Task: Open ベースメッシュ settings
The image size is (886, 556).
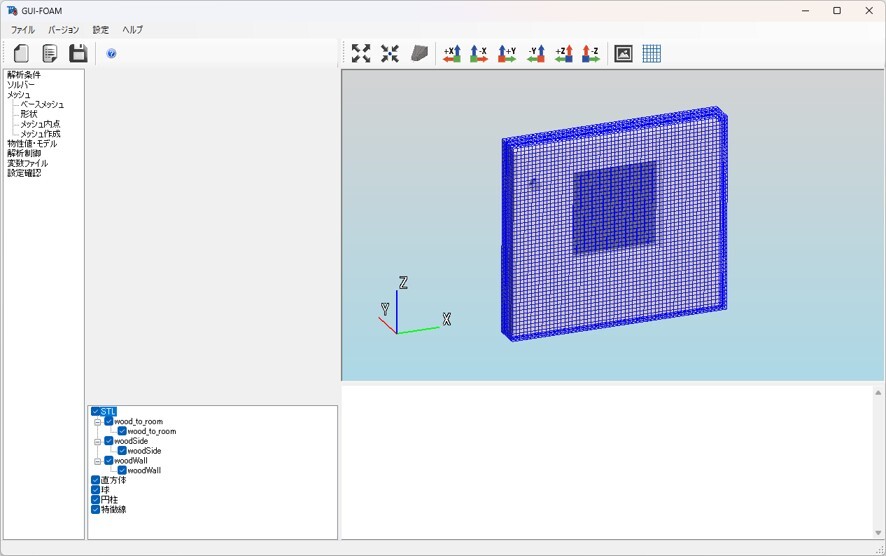Action: point(42,105)
